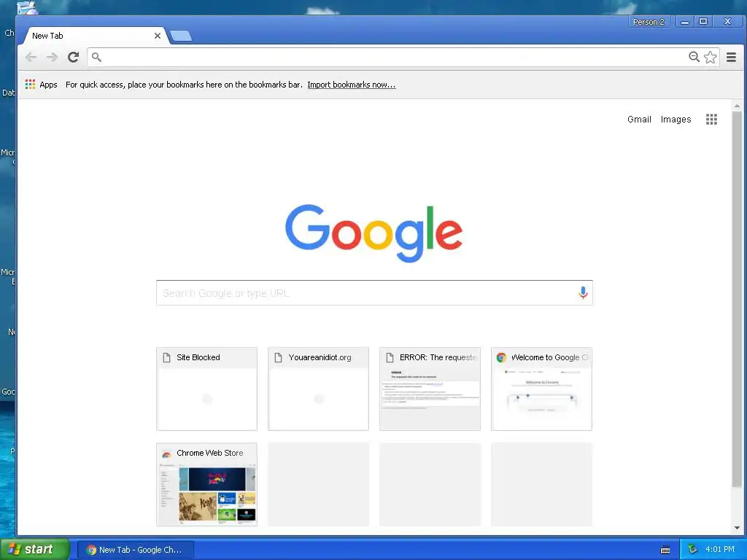Click the vertical scrollbar thumb
Screen dimensions: 747x560
tap(737, 300)
